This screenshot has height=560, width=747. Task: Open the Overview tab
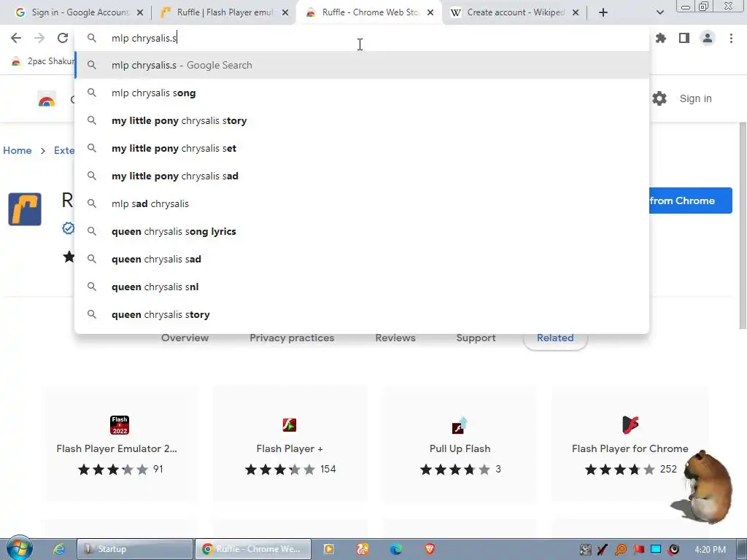point(185,338)
